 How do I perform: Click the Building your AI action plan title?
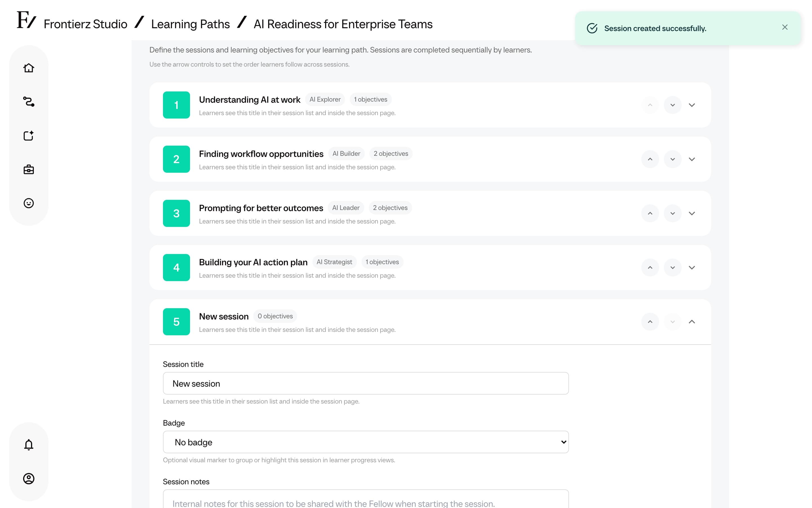(253, 262)
